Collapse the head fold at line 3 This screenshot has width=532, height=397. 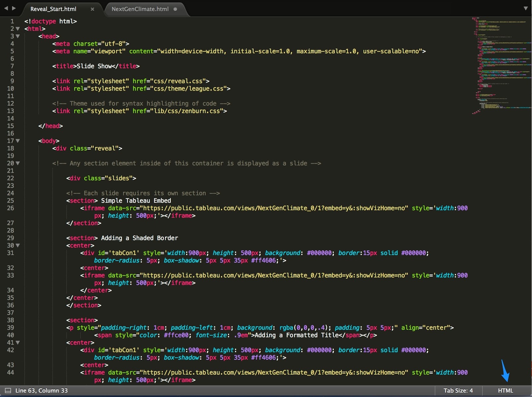pyautogui.click(x=18, y=36)
